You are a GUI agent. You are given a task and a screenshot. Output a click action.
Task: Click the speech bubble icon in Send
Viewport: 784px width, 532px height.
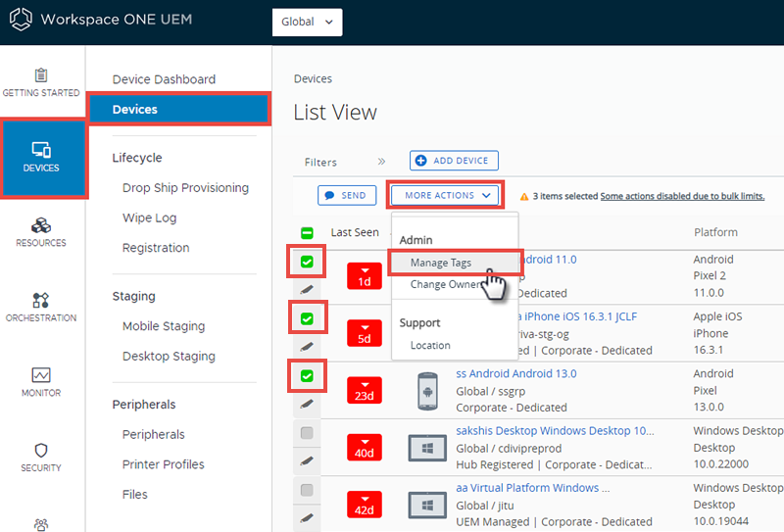click(329, 196)
